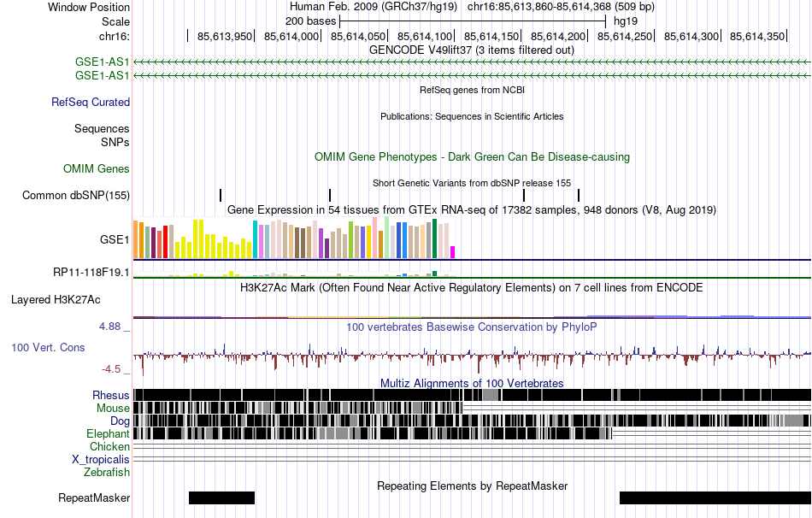Select dbSNP variant marker just after 85,614,150

524,195
